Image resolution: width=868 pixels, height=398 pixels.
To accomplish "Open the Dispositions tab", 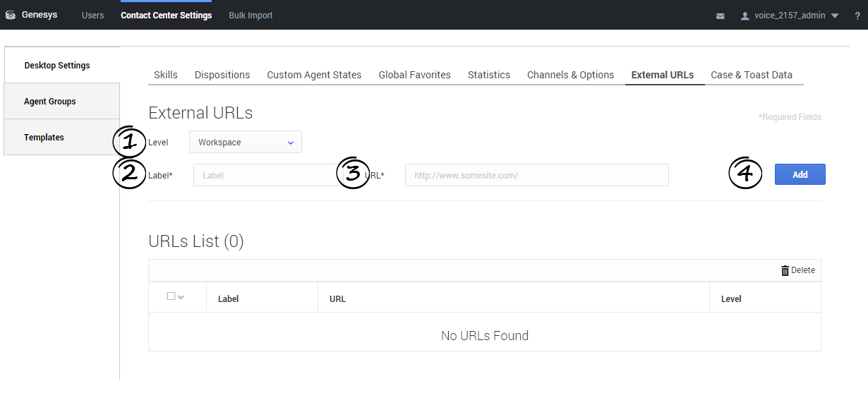I will [x=222, y=75].
